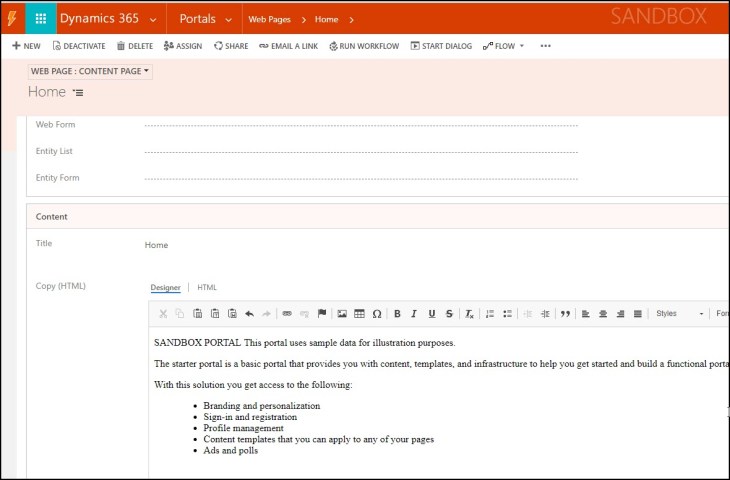Click the SHARE command
This screenshot has width=730, height=480.
tap(231, 46)
